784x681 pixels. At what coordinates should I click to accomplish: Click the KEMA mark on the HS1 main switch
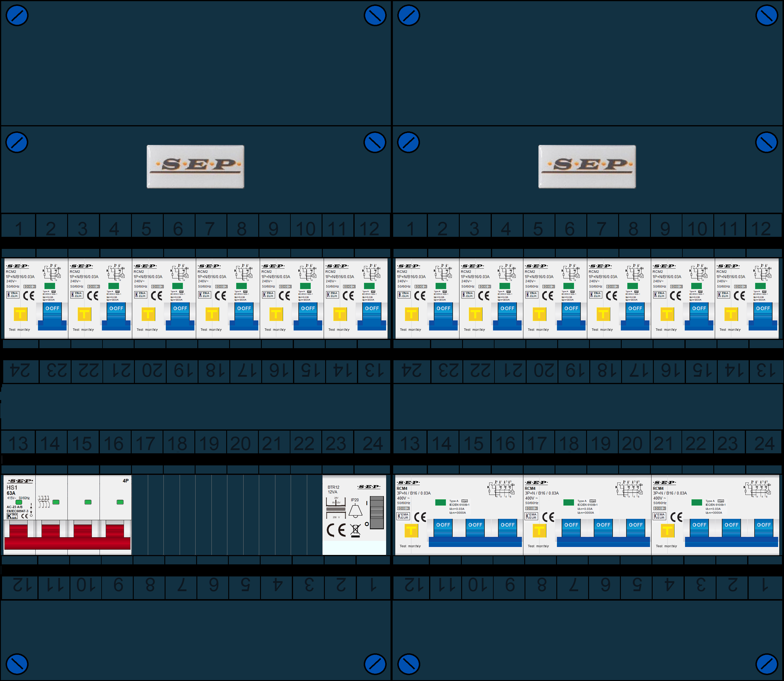click(x=12, y=516)
